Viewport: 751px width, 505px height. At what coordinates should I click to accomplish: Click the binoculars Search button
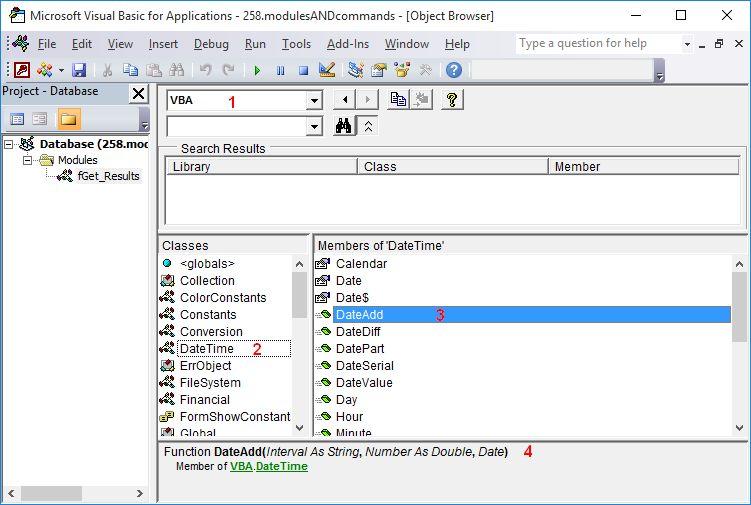click(343, 126)
